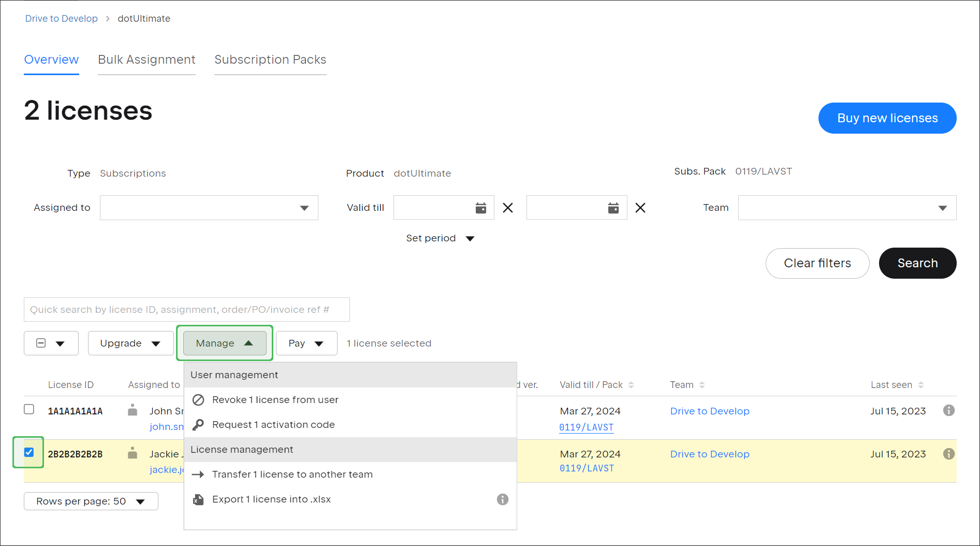Image resolution: width=980 pixels, height=546 pixels.
Task: Click the Assigned to column header
Action: (154, 385)
